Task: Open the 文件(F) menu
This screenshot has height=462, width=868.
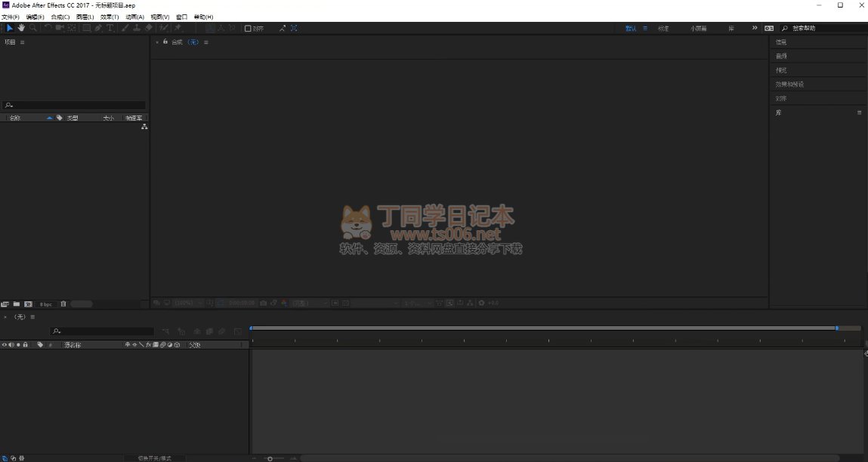Action: pos(11,17)
